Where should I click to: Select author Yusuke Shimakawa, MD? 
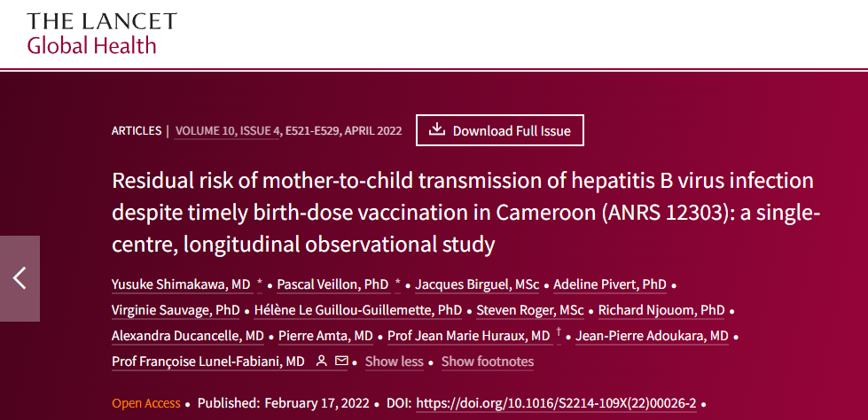[181, 285]
